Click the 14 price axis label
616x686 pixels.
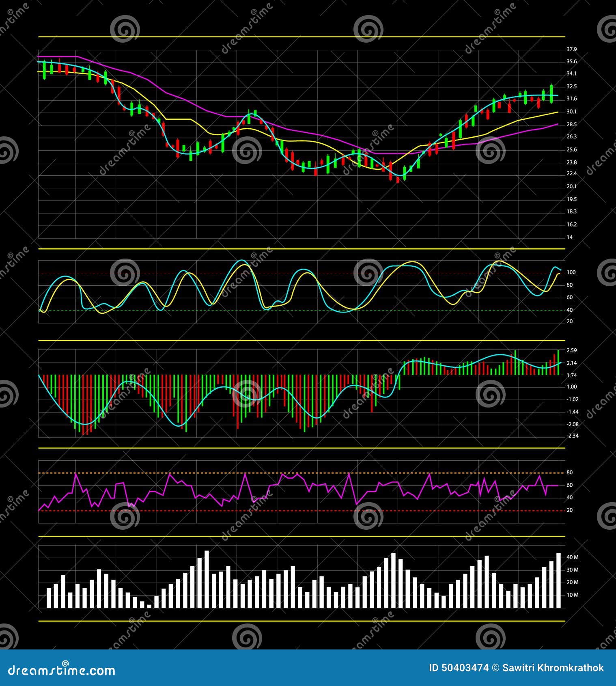point(570,237)
